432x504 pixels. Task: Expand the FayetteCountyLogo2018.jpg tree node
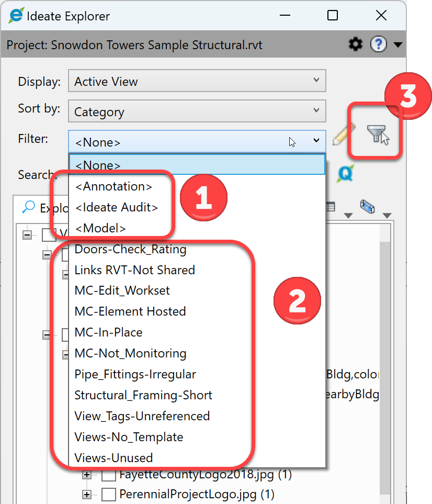87,475
